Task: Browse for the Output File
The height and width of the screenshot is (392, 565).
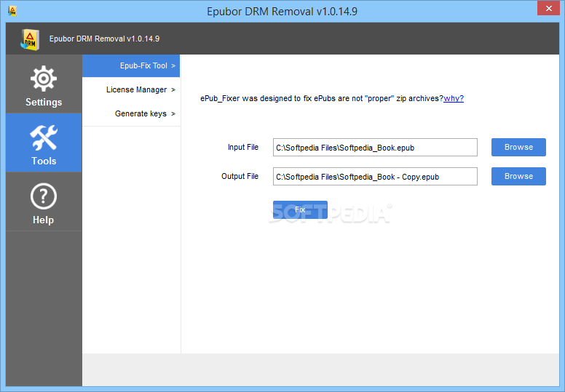Action: coord(518,177)
